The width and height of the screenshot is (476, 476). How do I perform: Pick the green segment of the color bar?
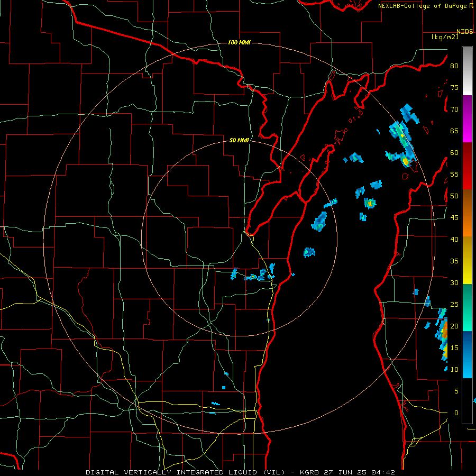pyautogui.click(x=467, y=307)
